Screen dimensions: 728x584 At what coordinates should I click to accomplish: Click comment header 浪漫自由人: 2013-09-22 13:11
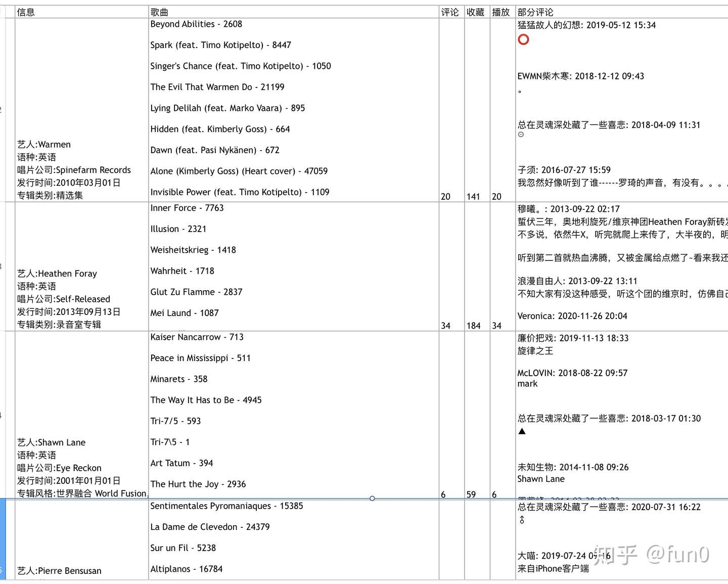click(577, 281)
